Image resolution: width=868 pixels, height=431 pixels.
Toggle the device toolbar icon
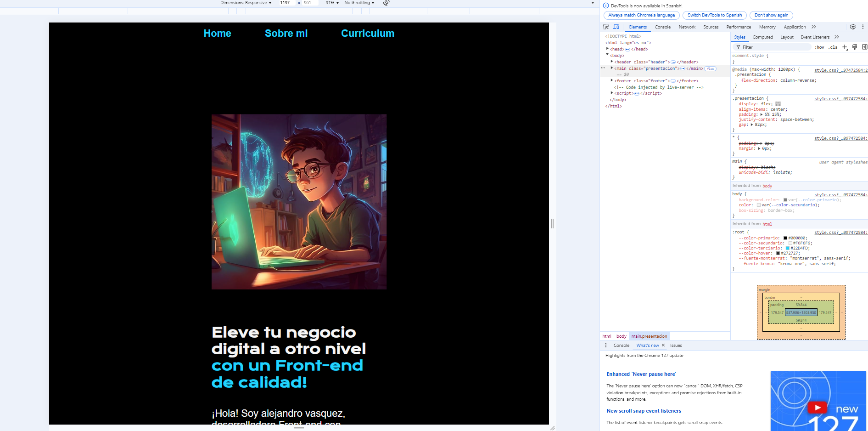(616, 27)
